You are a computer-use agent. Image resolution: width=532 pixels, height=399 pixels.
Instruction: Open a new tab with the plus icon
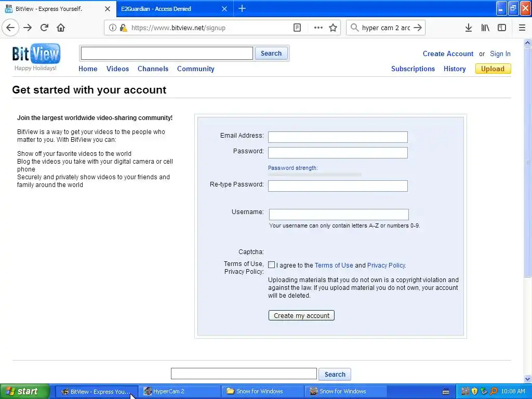[242, 8]
